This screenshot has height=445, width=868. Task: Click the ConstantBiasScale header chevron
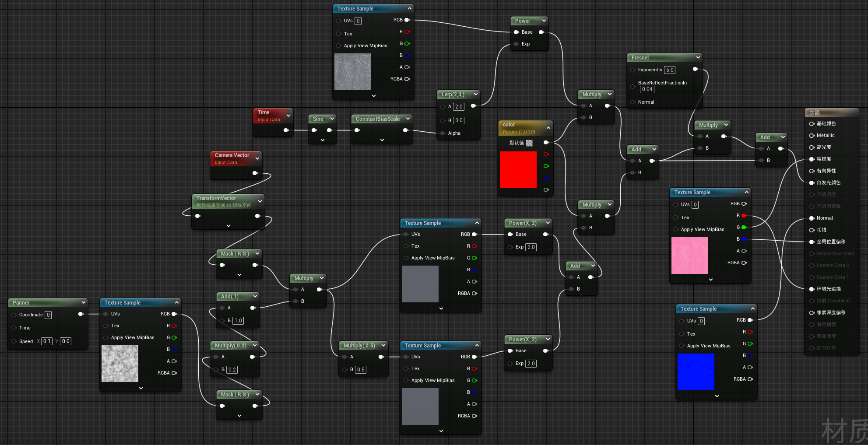tap(408, 119)
